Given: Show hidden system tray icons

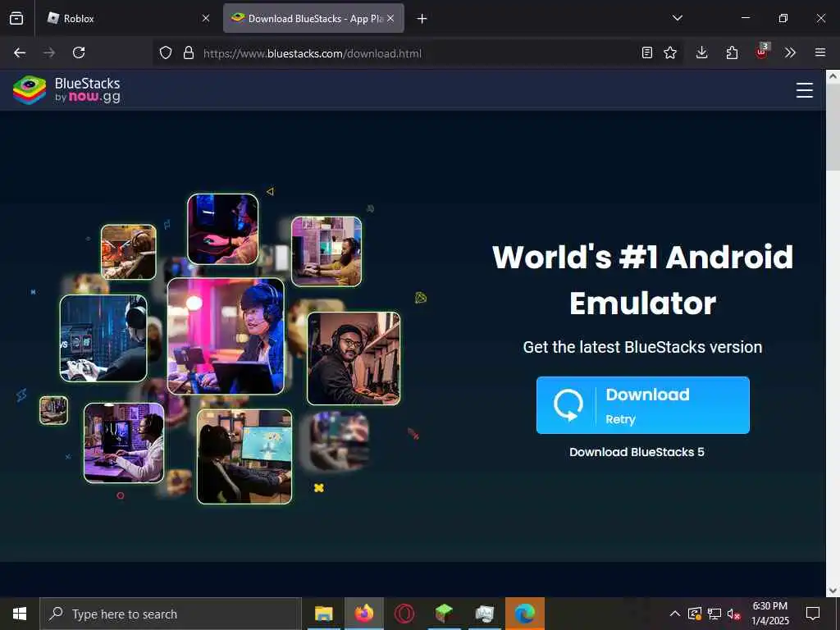Looking at the screenshot, I should point(675,614).
